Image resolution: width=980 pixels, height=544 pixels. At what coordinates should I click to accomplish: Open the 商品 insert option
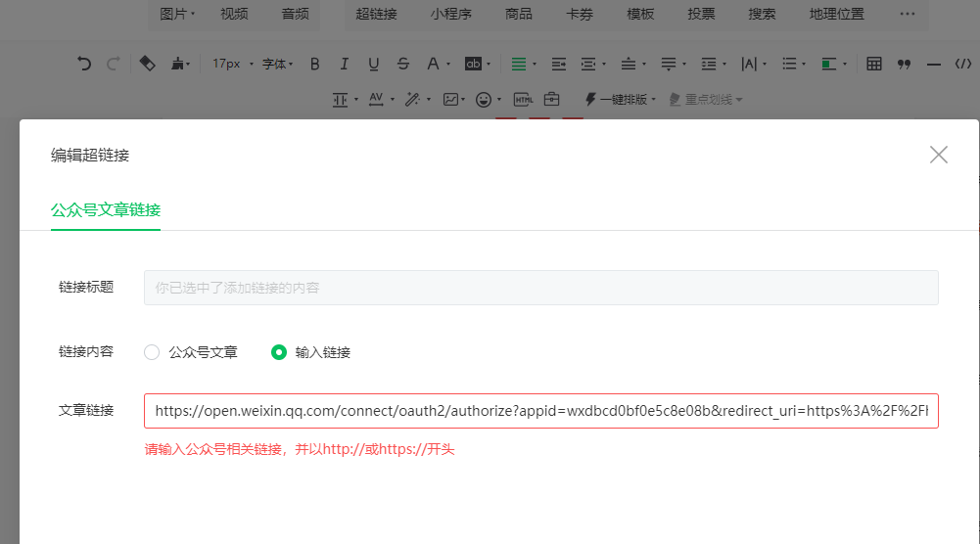(518, 14)
